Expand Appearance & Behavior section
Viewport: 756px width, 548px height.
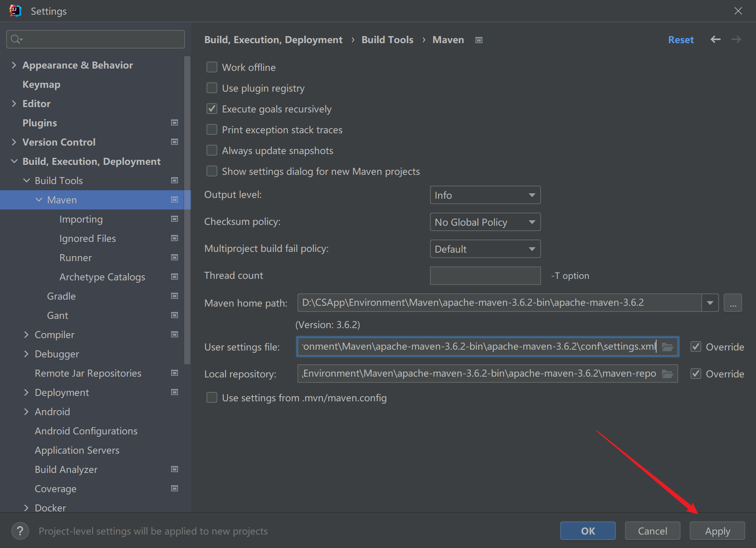pyautogui.click(x=14, y=65)
